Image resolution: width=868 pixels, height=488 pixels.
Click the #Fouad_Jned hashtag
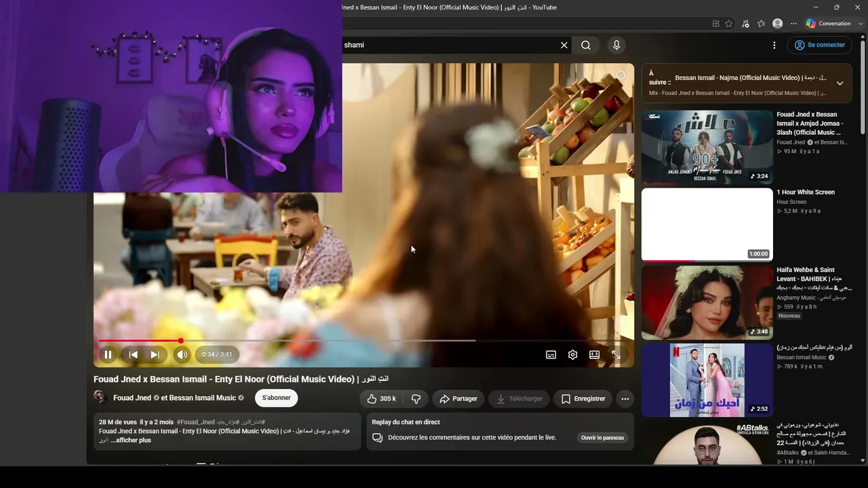point(196,422)
